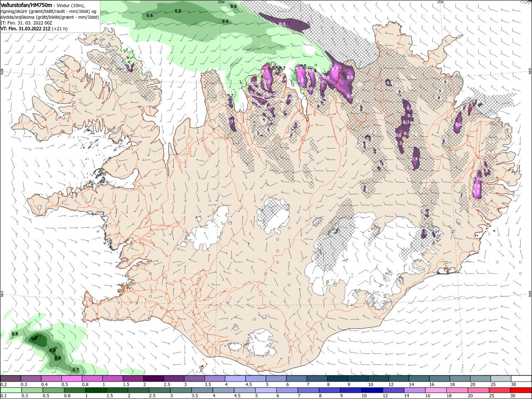The image size is (532, 399).
Task: Pick the 2 swatch in bottom rain scale
Action: [138, 390]
